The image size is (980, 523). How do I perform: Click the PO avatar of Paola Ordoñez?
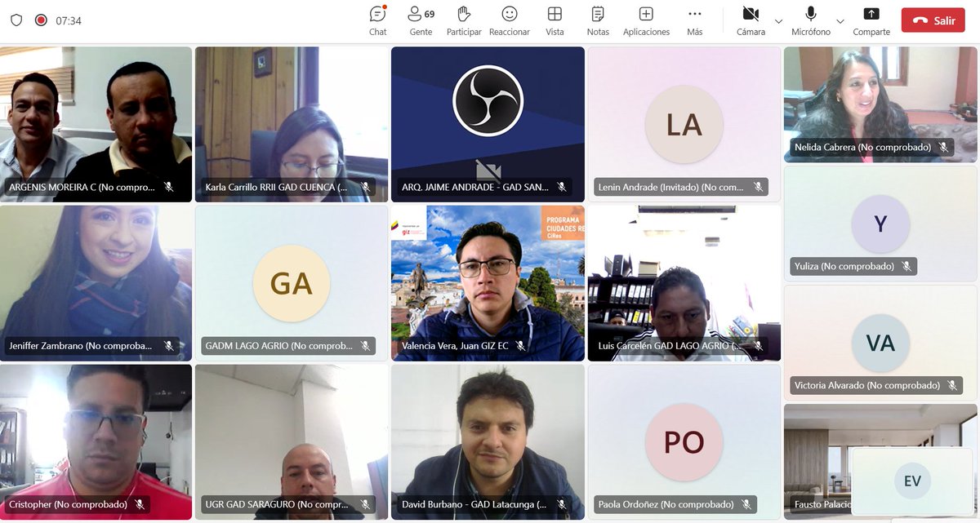(684, 441)
